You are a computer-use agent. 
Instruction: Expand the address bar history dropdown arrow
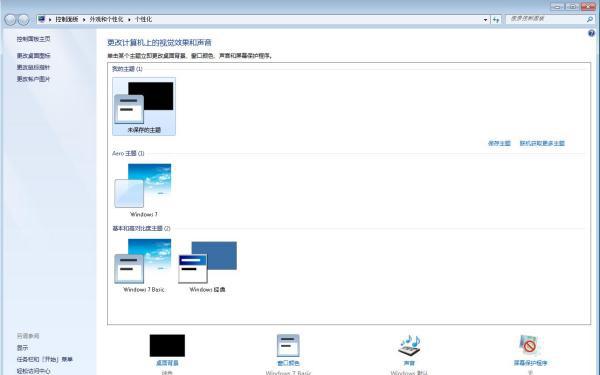[x=486, y=19]
